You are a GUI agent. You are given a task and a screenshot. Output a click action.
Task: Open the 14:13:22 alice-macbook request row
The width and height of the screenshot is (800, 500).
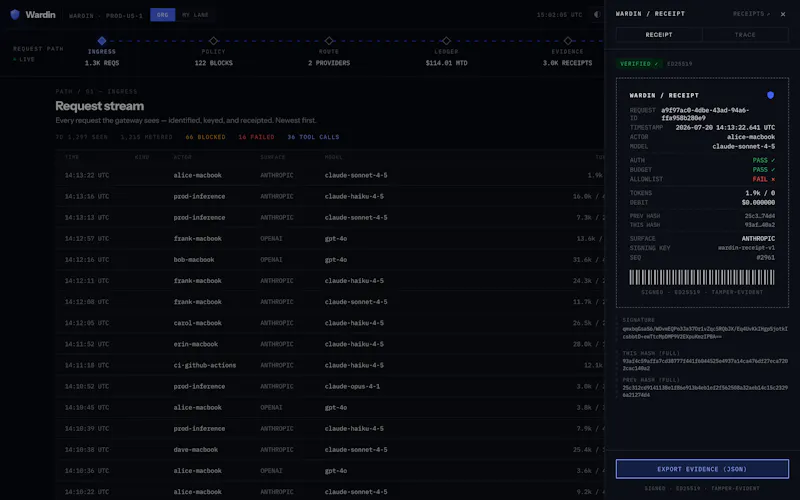click(x=330, y=175)
